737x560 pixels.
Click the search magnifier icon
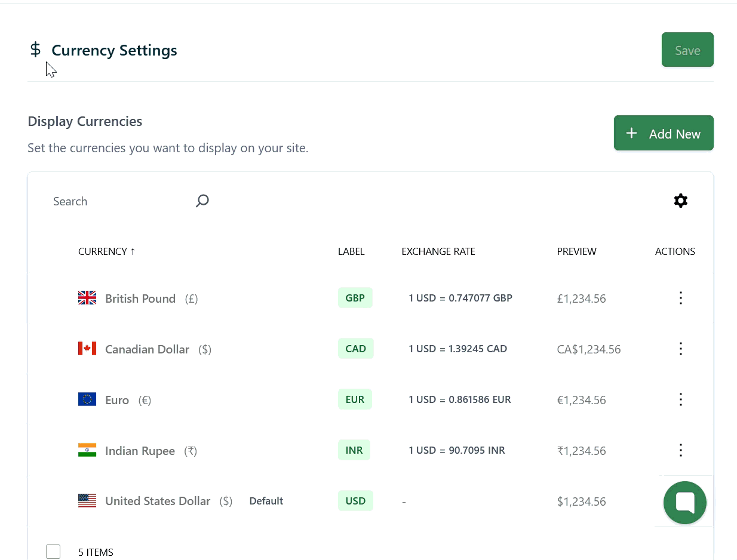(202, 201)
